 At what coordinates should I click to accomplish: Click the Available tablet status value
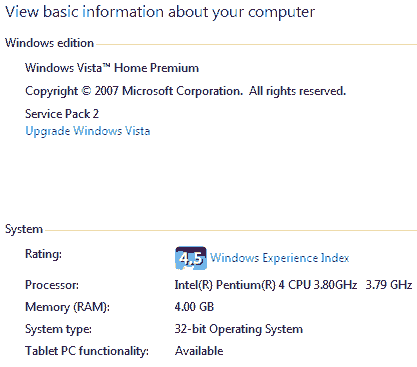pos(199,351)
